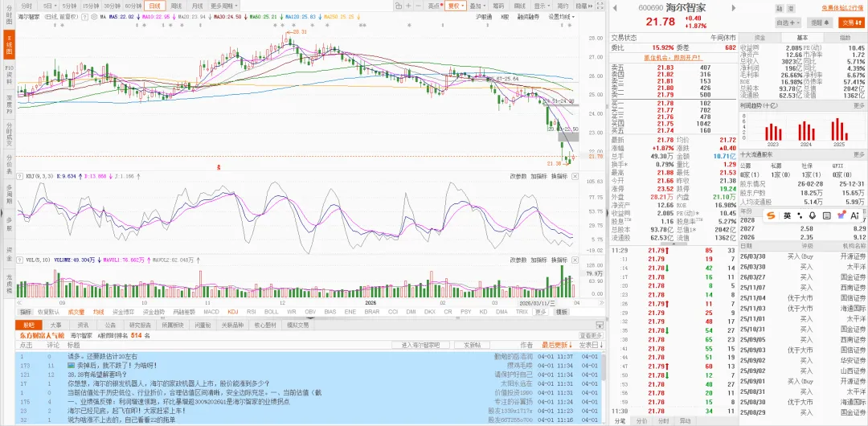
Task: Go to previous stock with left arrow
Action: [x=615, y=8]
